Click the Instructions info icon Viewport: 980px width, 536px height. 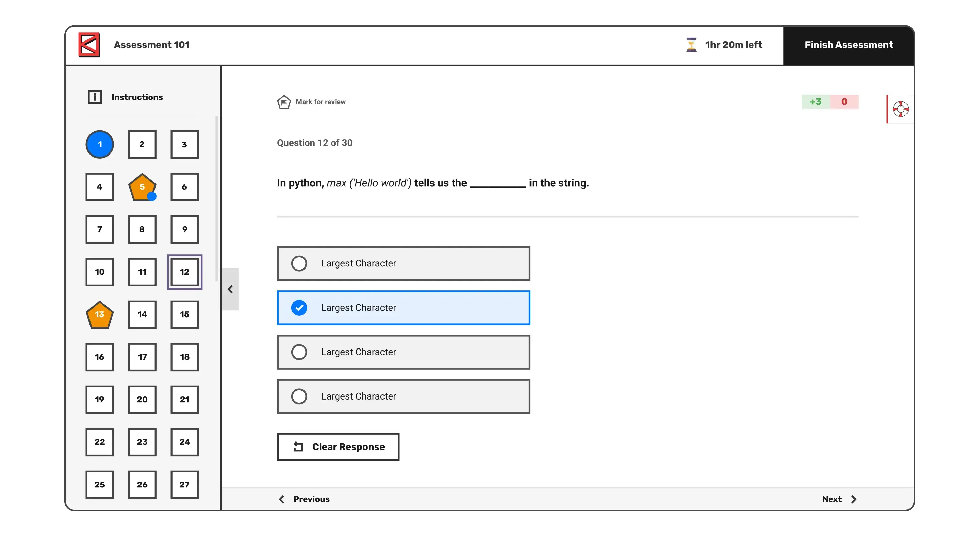95,97
